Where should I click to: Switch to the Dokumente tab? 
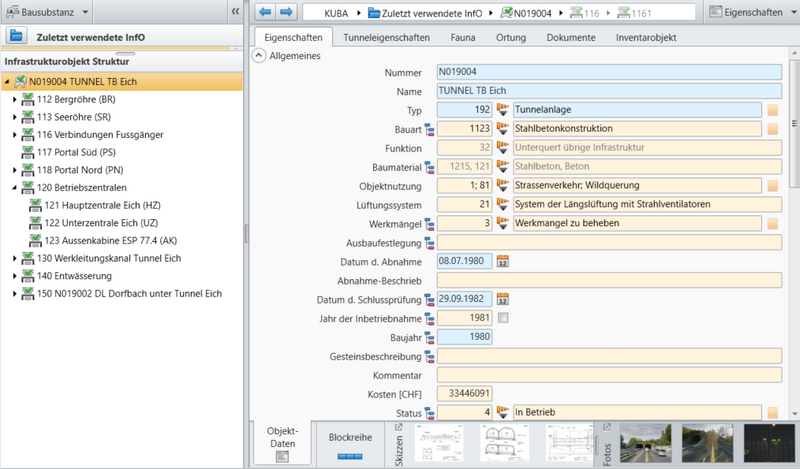click(571, 37)
